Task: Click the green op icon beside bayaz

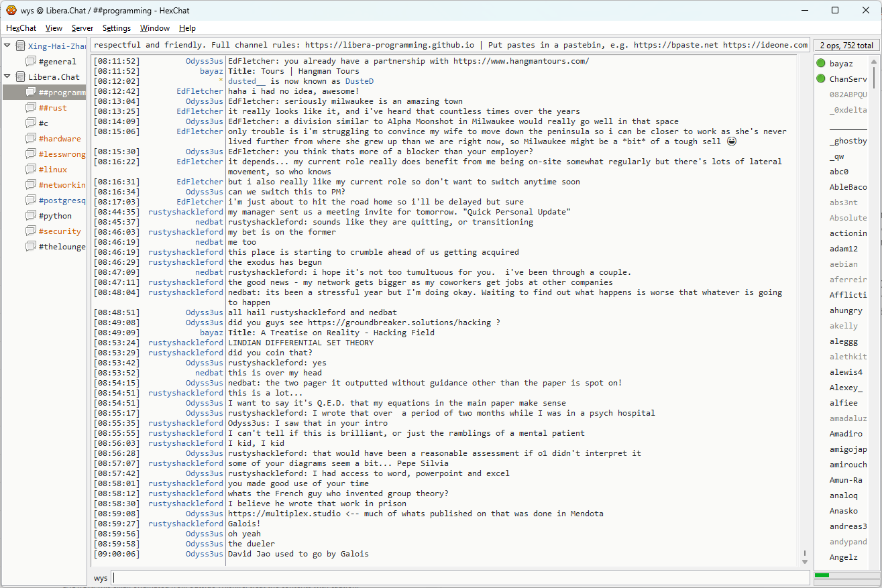Action: [821, 64]
